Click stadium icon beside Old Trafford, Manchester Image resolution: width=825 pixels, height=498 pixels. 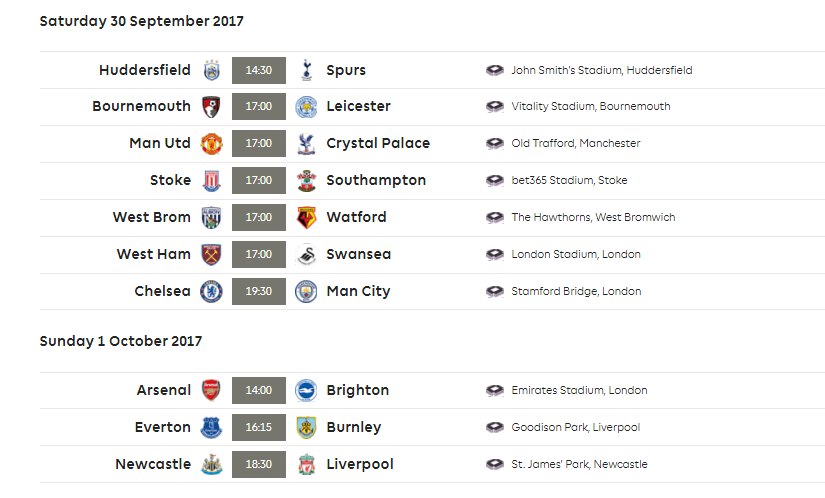pyautogui.click(x=495, y=144)
